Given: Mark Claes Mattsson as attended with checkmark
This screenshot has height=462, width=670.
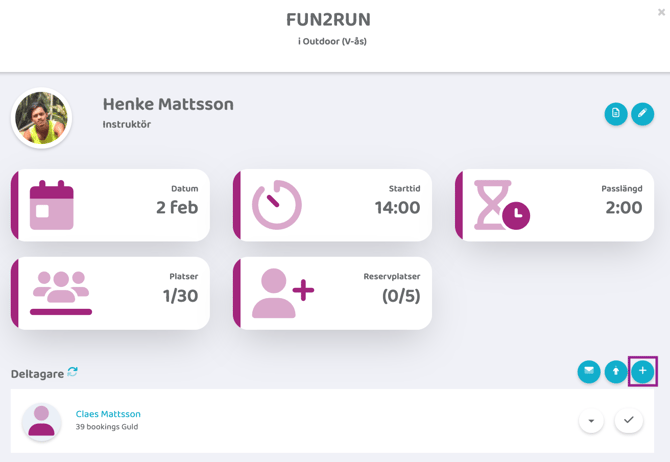Looking at the screenshot, I should click(x=628, y=420).
